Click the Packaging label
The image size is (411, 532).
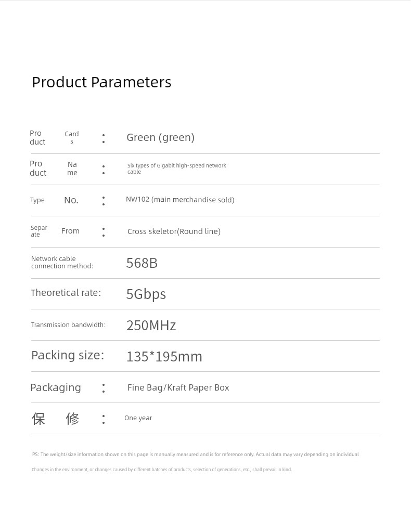[56, 388]
